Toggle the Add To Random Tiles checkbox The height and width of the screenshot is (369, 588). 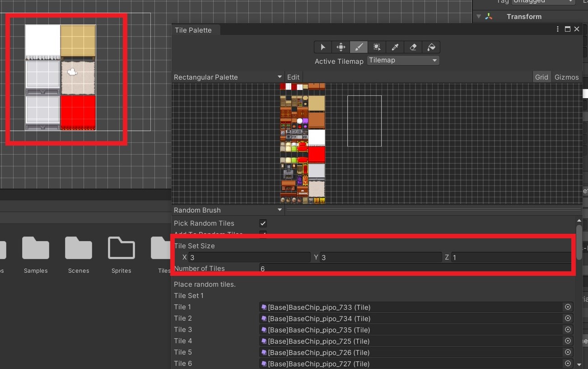[263, 234]
